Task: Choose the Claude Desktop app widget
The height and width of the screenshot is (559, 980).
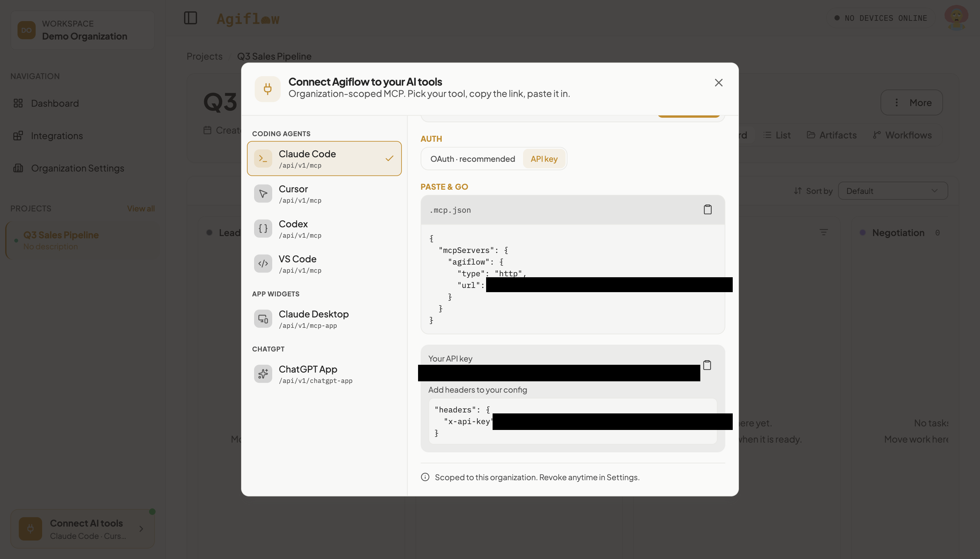Action: (324, 319)
